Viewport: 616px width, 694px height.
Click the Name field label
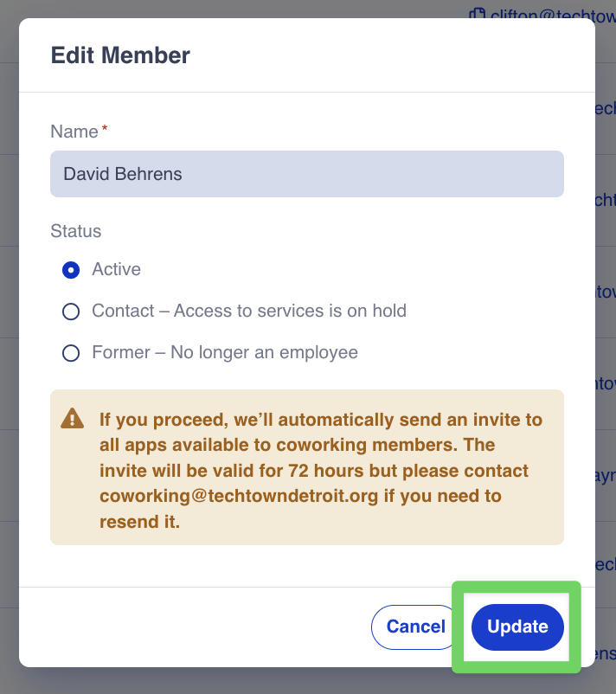[x=74, y=132]
